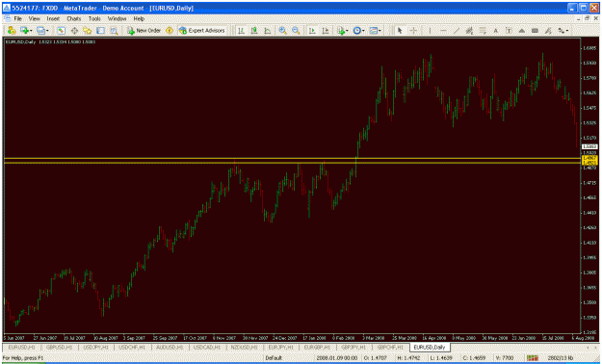The image size is (602, 364).
Task: Toggle the Terminal panel icon
Action: tap(100, 31)
